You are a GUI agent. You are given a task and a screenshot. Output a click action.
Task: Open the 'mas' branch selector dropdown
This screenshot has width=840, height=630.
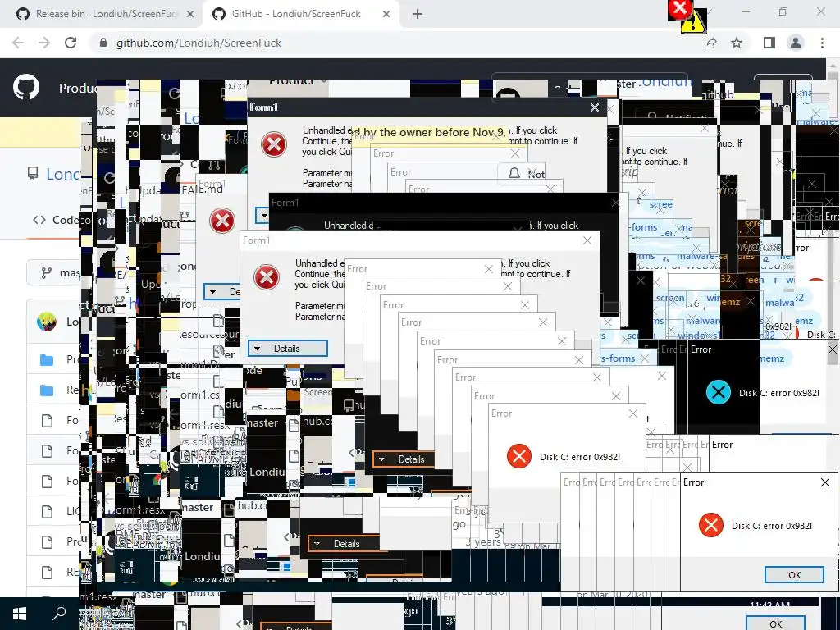(54, 272)
